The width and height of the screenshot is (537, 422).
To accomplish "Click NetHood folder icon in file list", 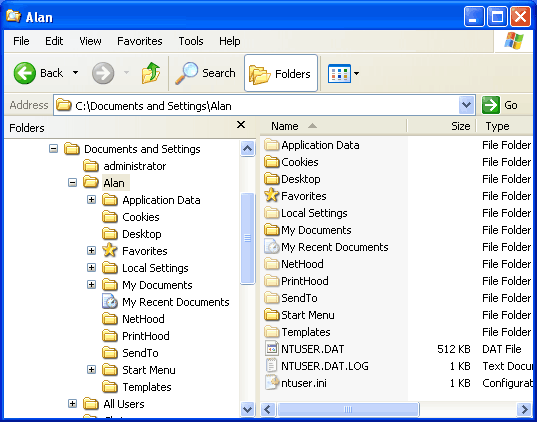I will pos(272,264).
